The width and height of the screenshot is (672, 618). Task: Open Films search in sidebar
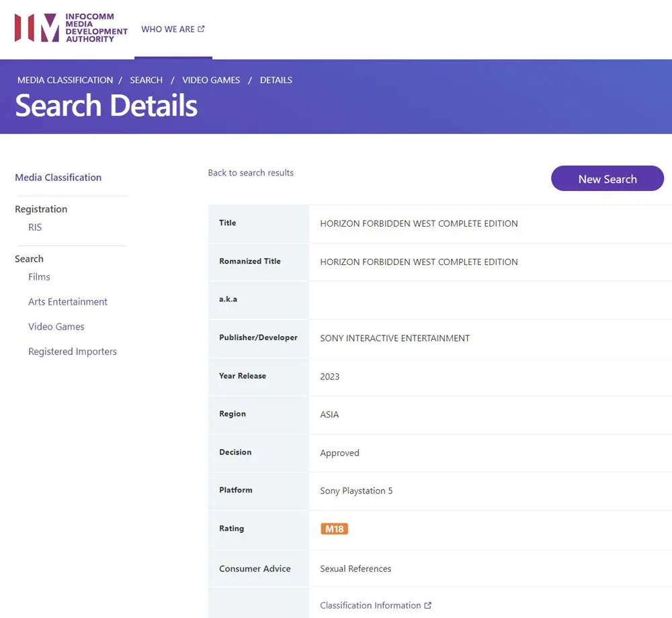pyautogui.click(x=39, y=277)
